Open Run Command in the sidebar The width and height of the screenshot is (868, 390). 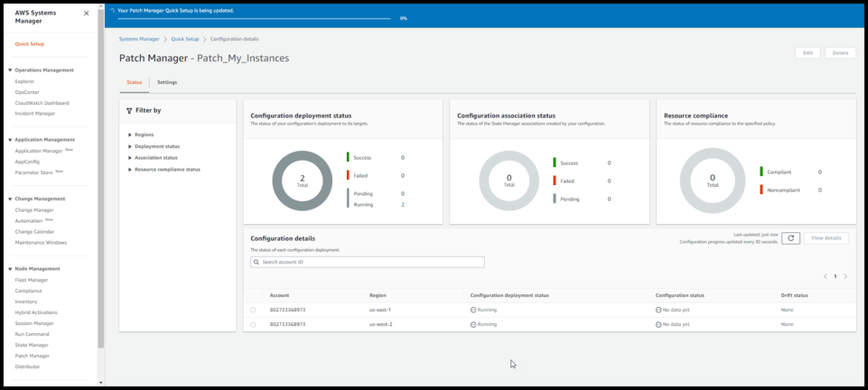click(33, 334)
